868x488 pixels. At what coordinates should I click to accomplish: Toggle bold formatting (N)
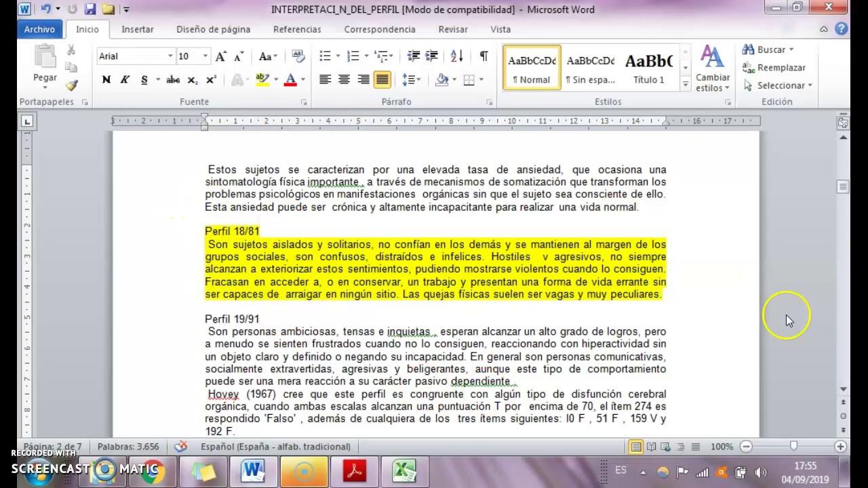tap(106, 80)
